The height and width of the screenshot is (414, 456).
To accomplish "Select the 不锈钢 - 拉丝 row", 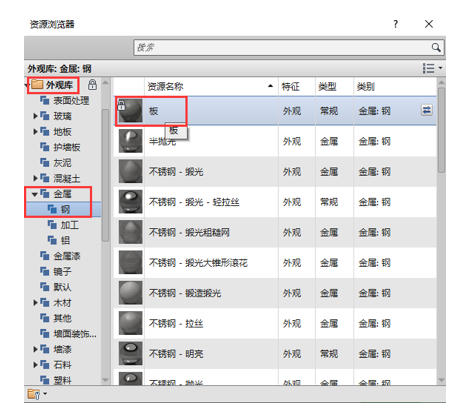I will pos(275,323).
